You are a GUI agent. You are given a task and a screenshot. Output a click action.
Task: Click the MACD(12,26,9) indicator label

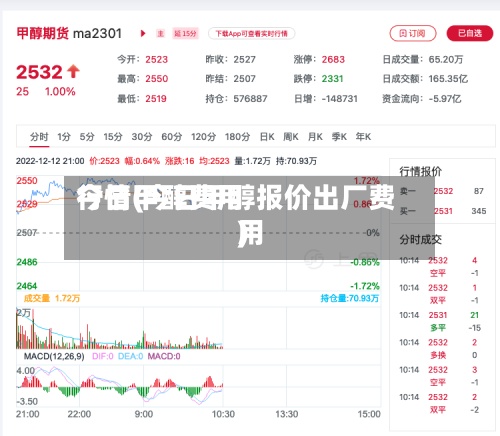click(54, 356)
